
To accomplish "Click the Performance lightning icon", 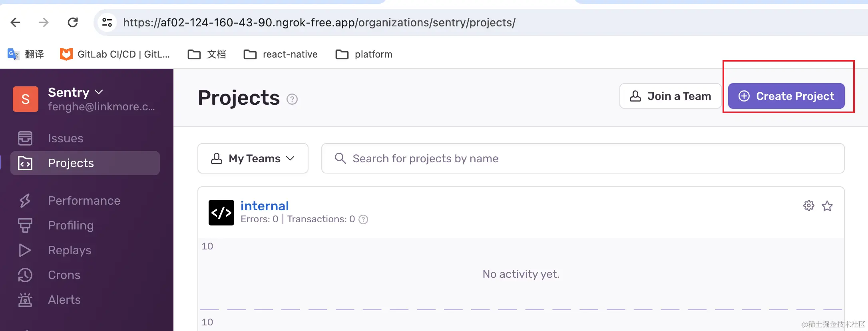I will pos(25,201).
